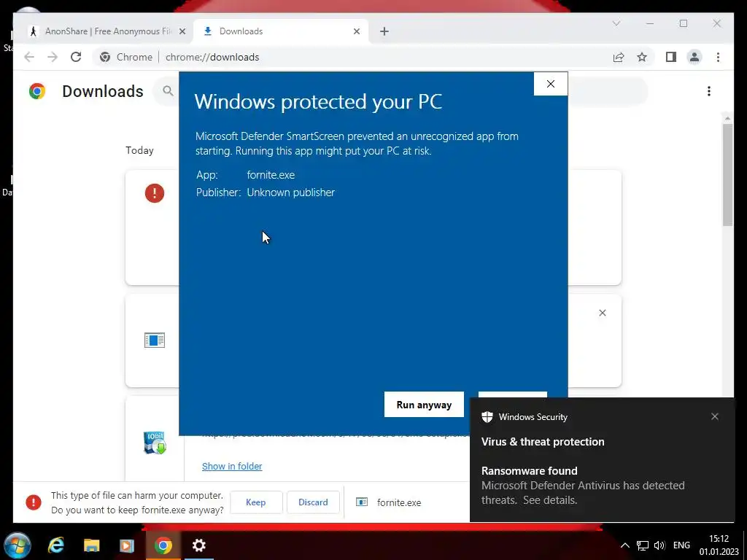The width and height of the screenshot is (747, 560).
Task: Click the exe file icon in second download
Action: pos(155,340)
